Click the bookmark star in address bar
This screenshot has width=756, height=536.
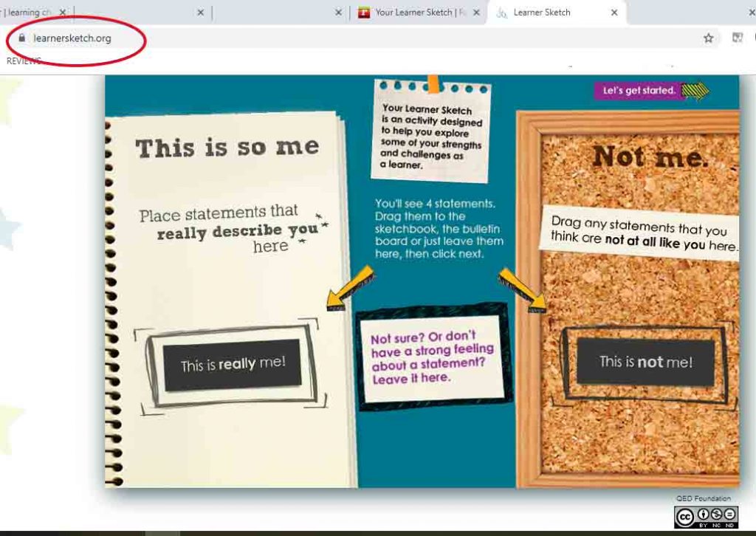(x=708, y=38)
